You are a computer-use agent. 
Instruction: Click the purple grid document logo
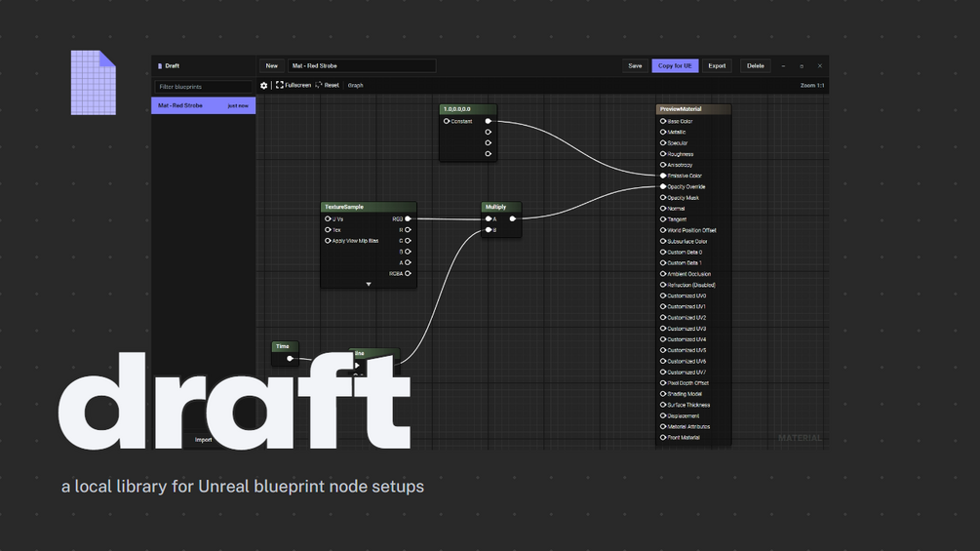click(94, 83)
